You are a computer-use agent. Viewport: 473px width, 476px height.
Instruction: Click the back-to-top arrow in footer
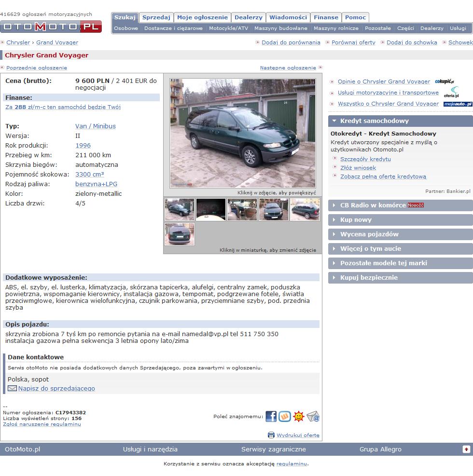(466, 449)
